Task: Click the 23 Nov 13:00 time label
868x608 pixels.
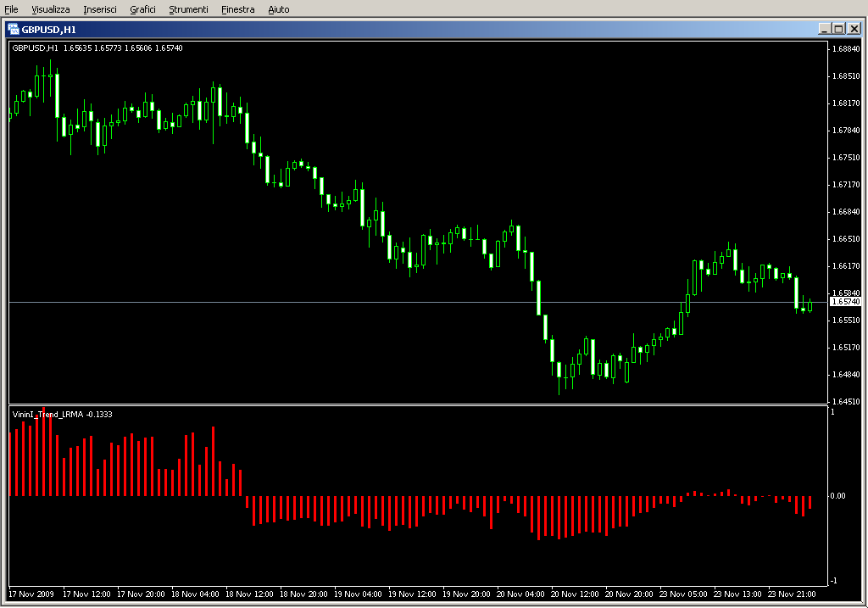Action: coord(737,594)
